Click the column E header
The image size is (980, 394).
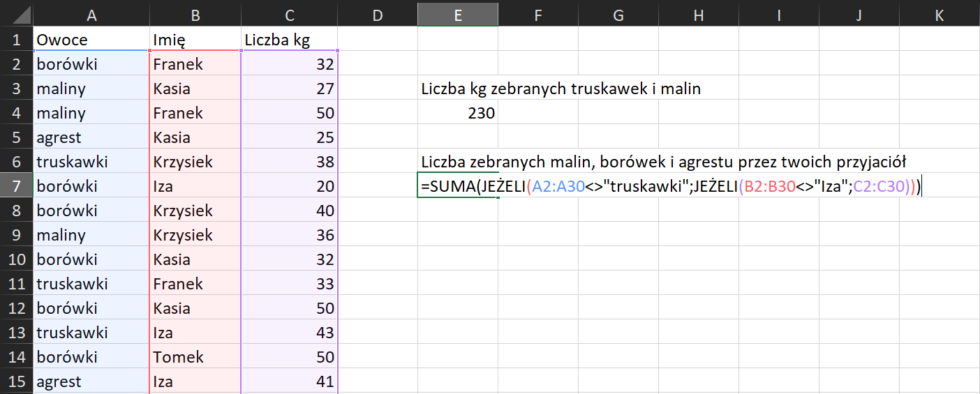pyautogui.click(x=458, y=15)
